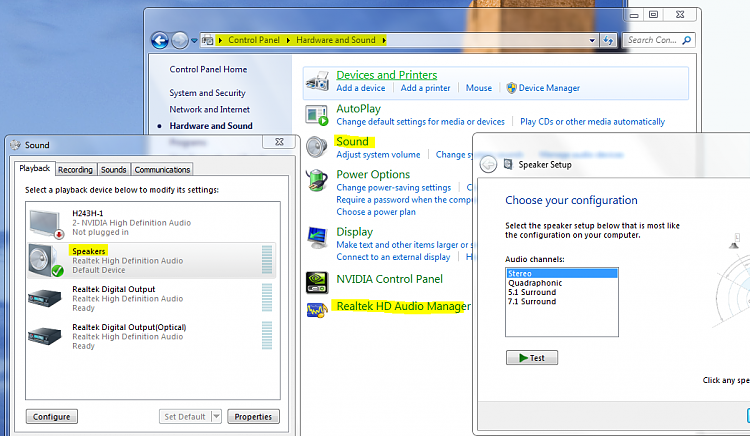The width and height of the screenshot is (750, 436).
Task: Click the Test button in Speaker Setup
Action: pos(532,358)
